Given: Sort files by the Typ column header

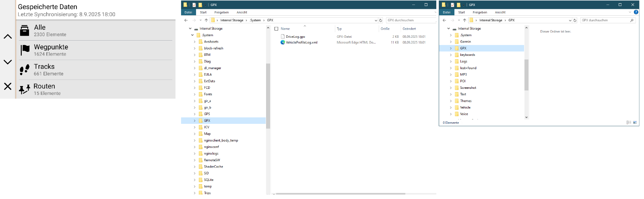Looking at the screenshot, I should [x=339, y=29].
